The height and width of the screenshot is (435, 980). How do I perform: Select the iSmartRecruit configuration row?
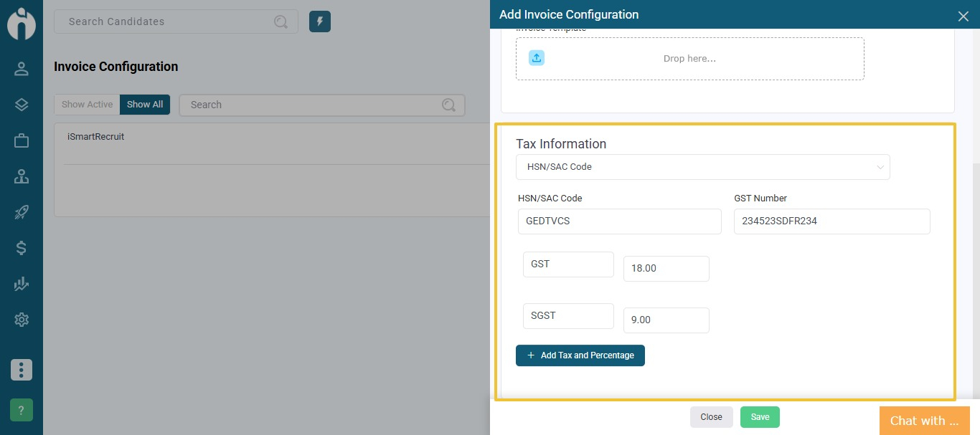coord(96,137)
